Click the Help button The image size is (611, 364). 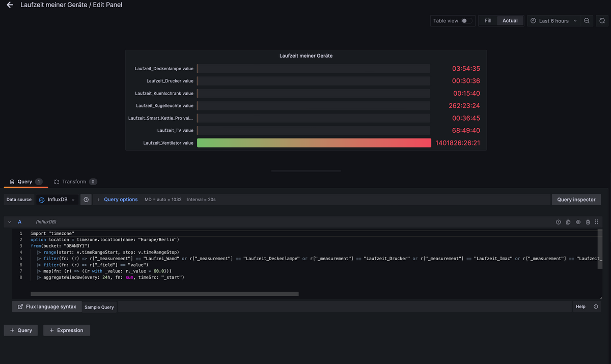580,306
